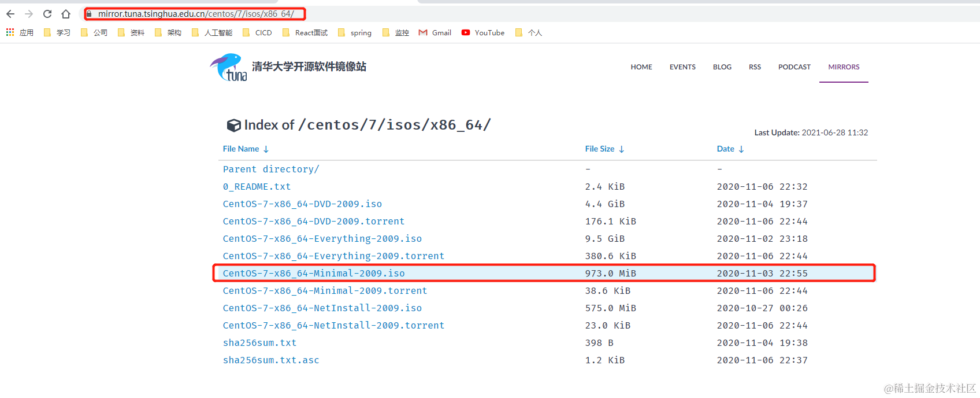
Task: Click date 2020-10-27 00:26
Action: [762, 308]
